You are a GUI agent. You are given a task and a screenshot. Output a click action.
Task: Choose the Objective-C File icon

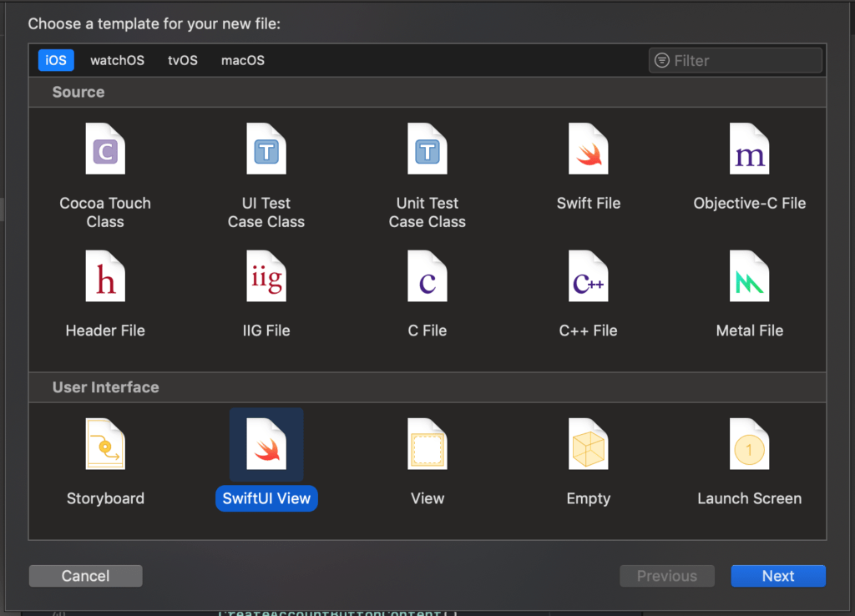[749, 149]
